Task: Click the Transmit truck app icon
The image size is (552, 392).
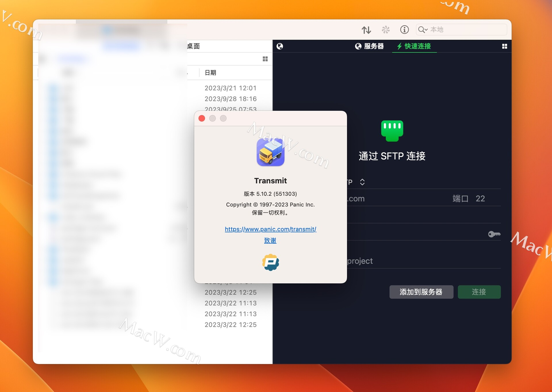Action: tap(271, 152)
